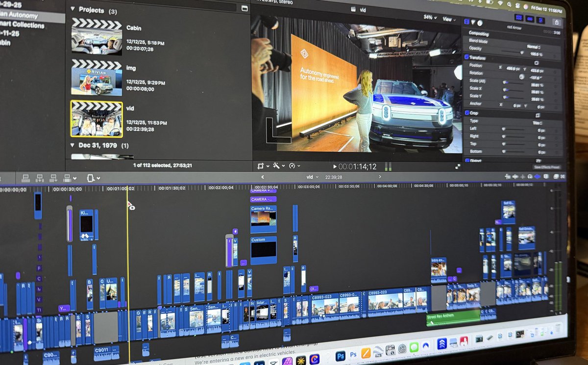The width and height of the screenshot is (588, 365).
Task: Select the Cabin project thumbnail
Action: tap(97, 37)
